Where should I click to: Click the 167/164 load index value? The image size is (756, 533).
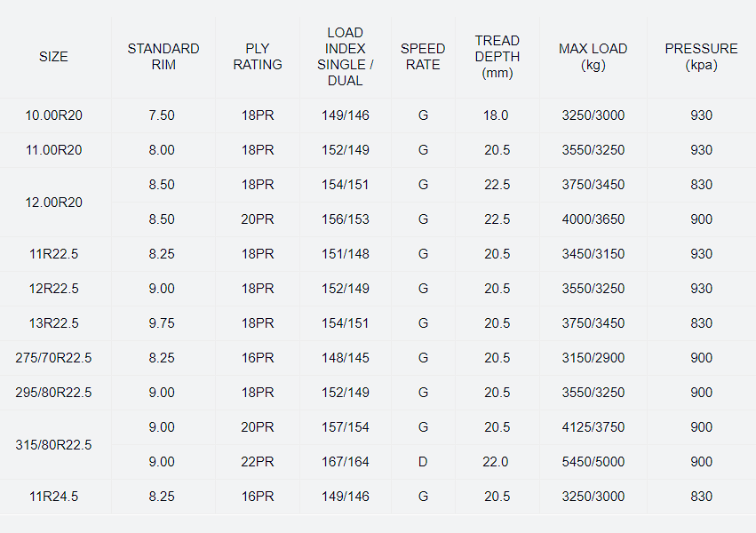[346, 462]
